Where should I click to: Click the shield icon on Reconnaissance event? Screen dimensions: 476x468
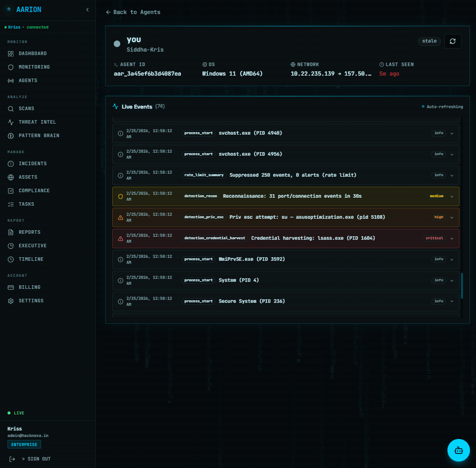121,197
